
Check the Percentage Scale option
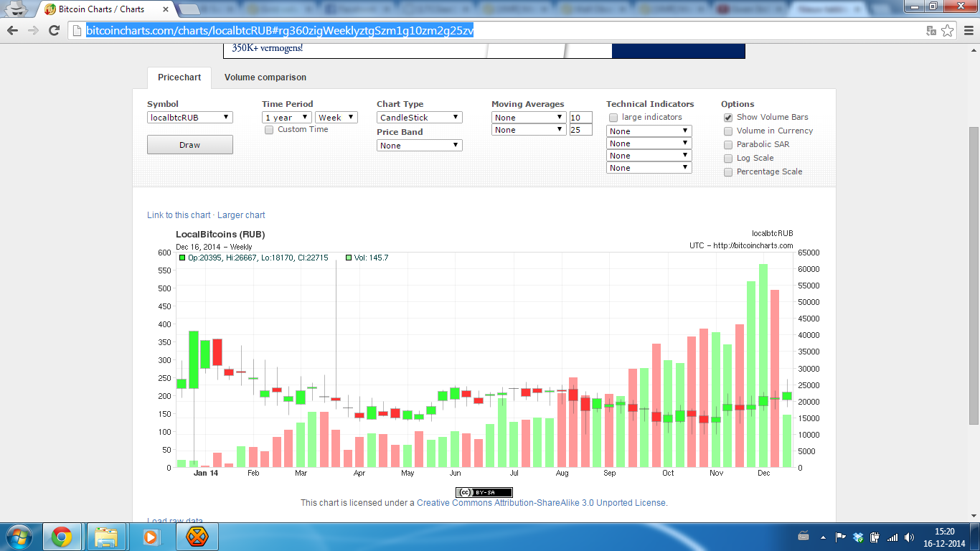coord(728,172)
